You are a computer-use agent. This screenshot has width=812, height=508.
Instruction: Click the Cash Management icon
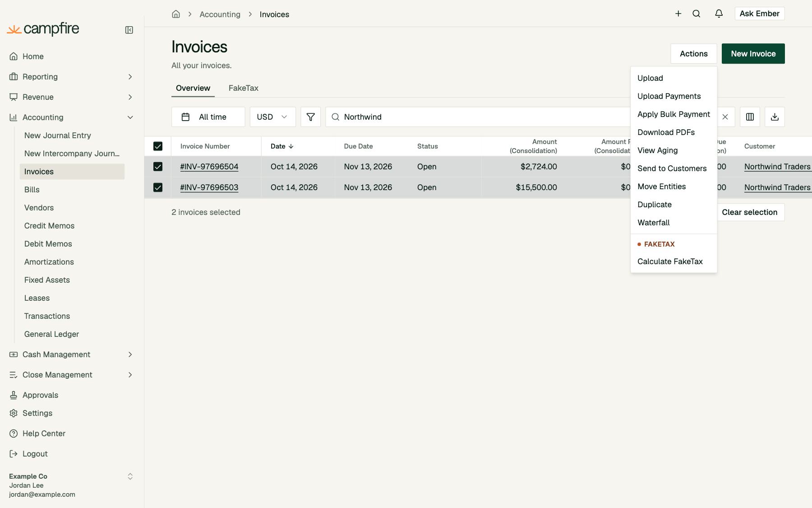pyautogui.click(x=14, y=354)
